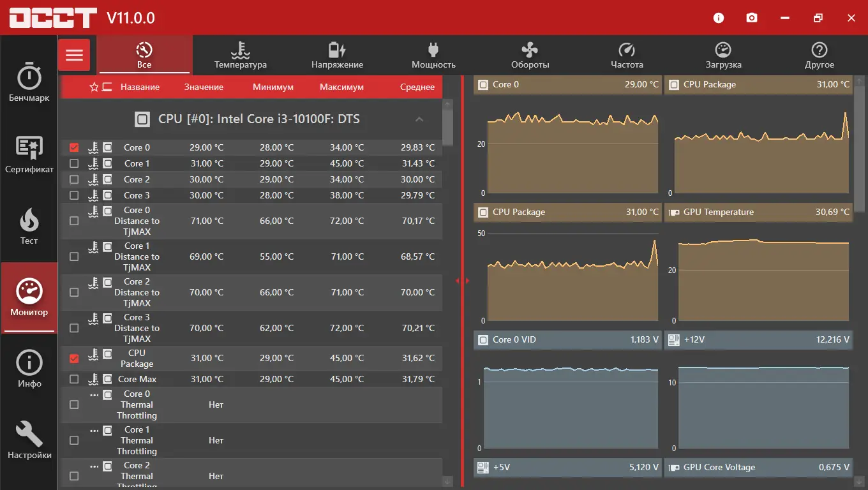Click the red panel splitter arrows
The height and width of the screenshot is (490, 868).
462,281
